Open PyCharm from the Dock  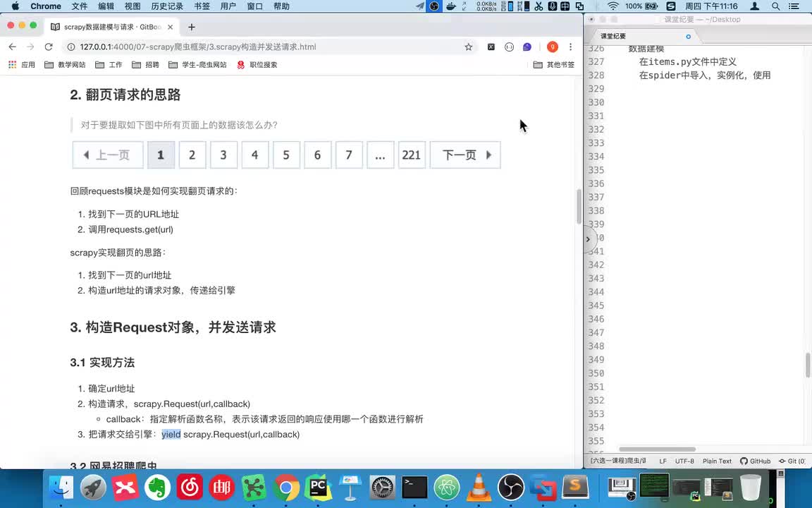click(318, 488)
